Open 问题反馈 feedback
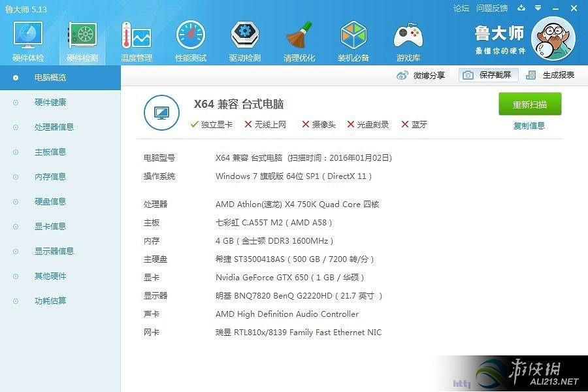The image size is (588, 392). (x=490, y=8)
